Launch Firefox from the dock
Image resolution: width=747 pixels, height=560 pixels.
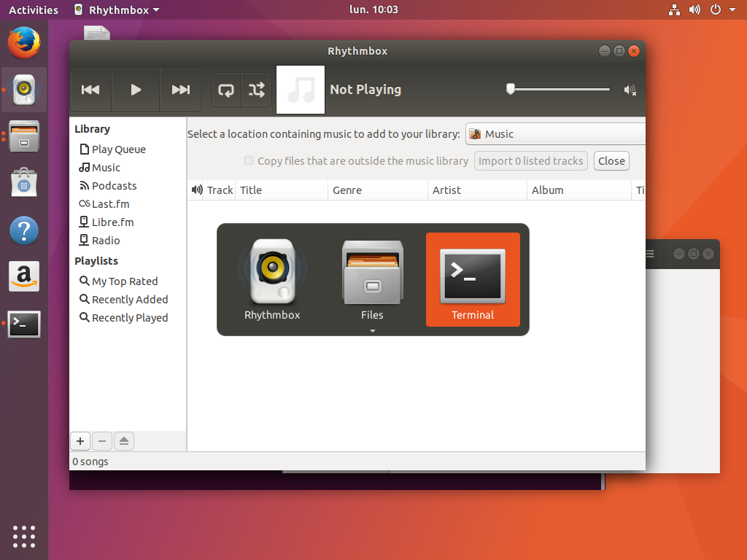click(24, 43)
